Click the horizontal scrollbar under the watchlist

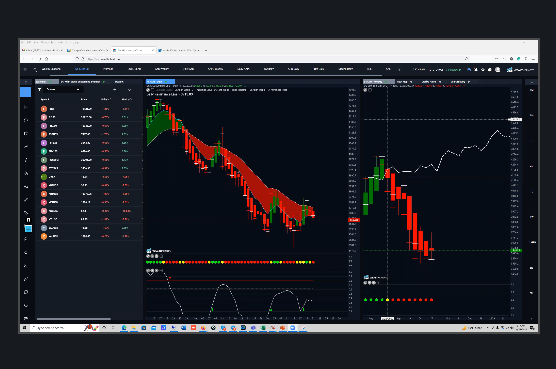point(74,319)
